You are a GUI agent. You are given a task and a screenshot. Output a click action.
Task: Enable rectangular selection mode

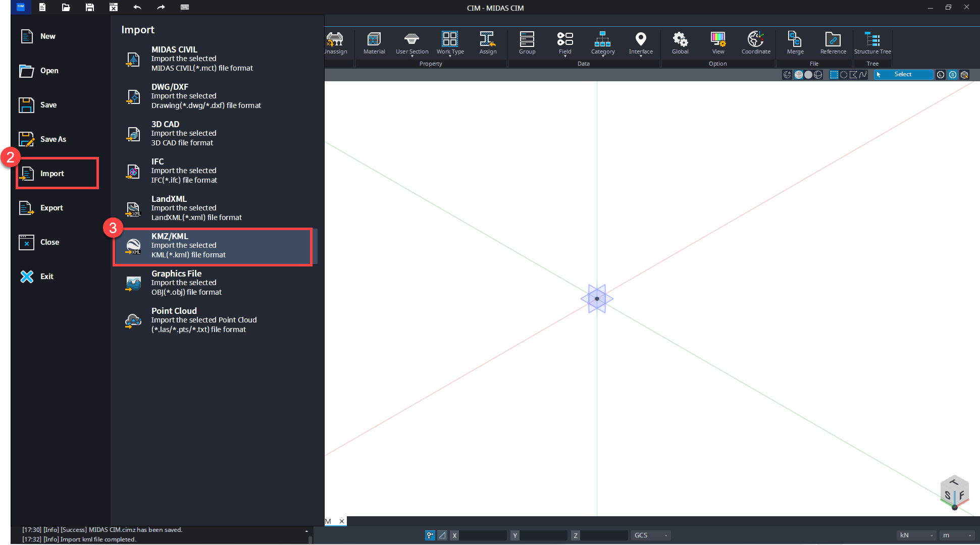click(834, 75)
